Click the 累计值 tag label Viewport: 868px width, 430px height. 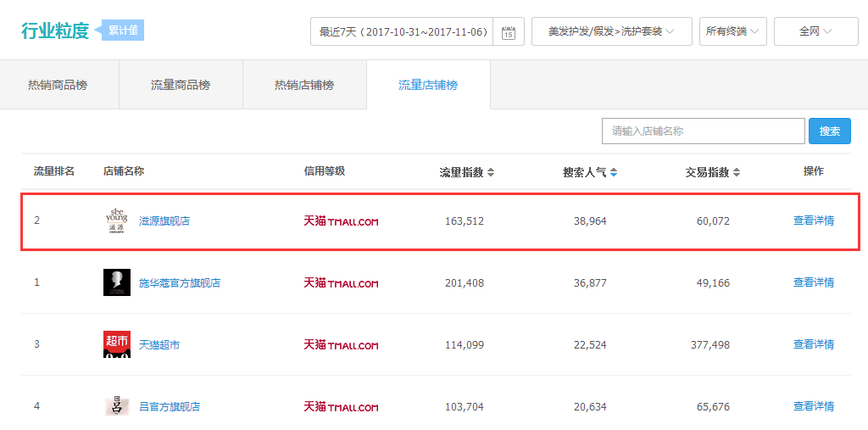click(123, 31)
